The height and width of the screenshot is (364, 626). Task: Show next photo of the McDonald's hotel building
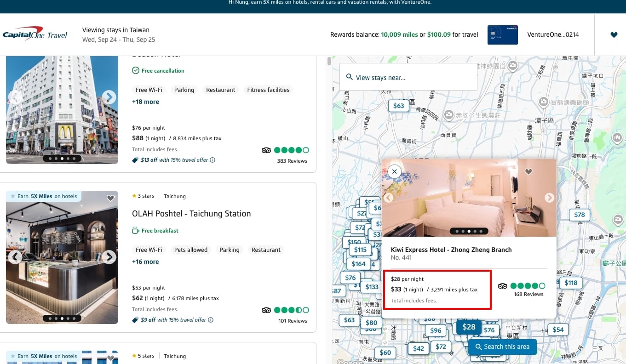[109, 97]
